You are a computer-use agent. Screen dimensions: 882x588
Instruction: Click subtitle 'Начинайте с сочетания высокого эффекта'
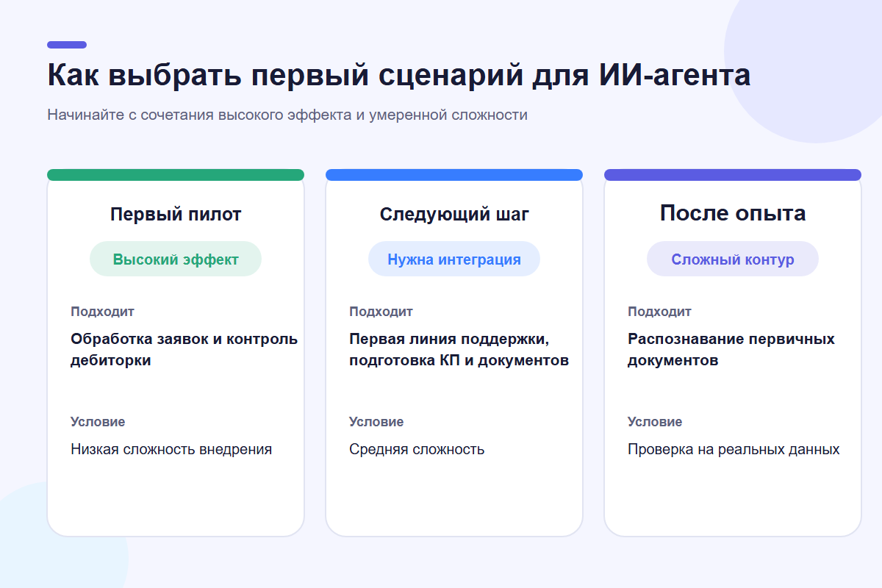click(x=287, y=115)
